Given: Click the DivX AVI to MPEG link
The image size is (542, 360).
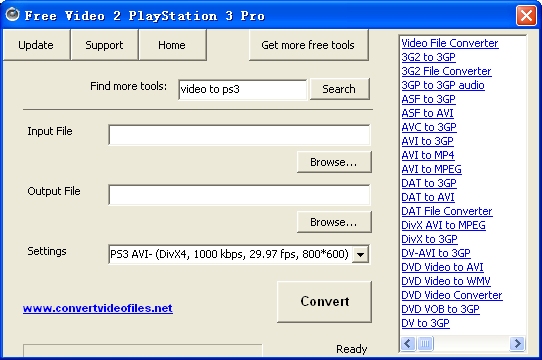Looking at the screenshot, I should pos(443,225).
